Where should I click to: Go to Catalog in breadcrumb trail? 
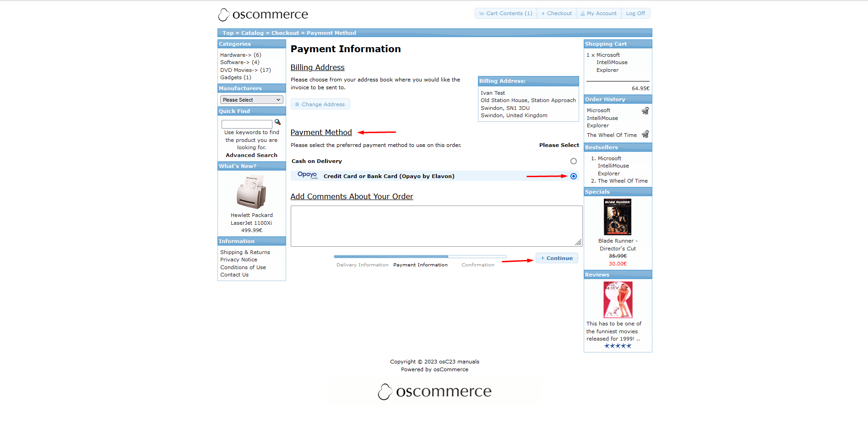pos(252,33)
